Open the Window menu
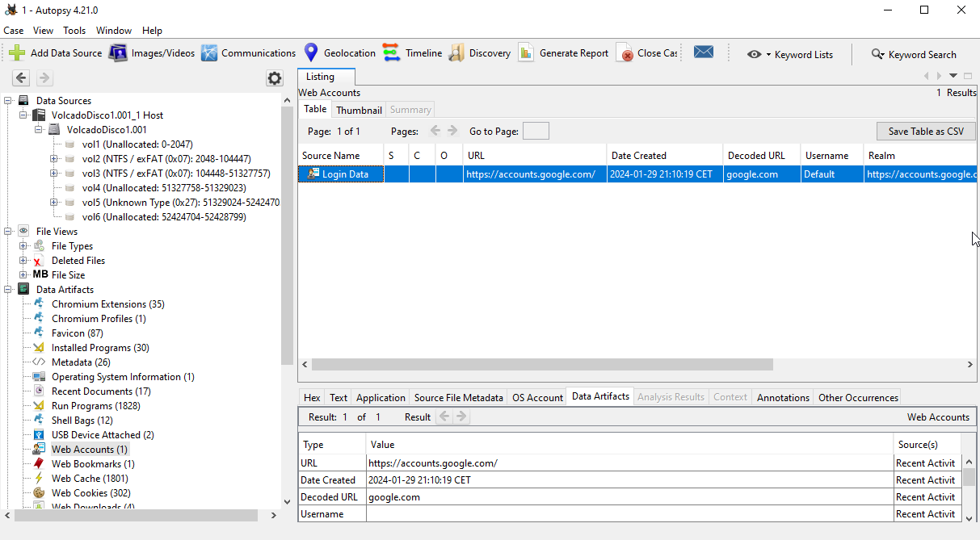Screen dimensions: 980x540 pos(114,31)
